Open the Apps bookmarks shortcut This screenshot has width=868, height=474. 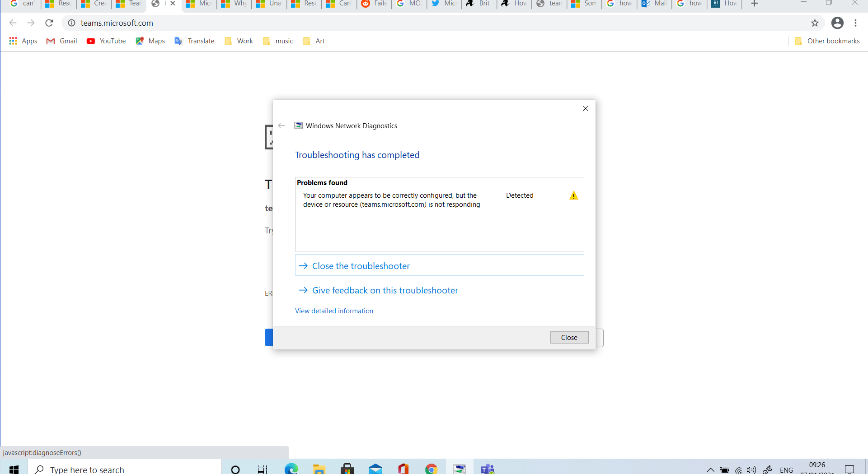click(x=23, y=41)
